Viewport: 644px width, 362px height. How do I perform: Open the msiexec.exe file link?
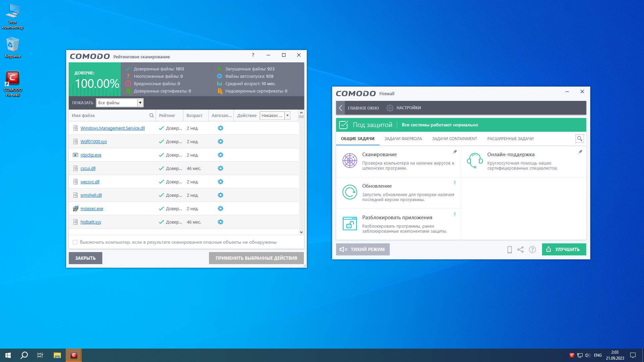click(92, 208)
